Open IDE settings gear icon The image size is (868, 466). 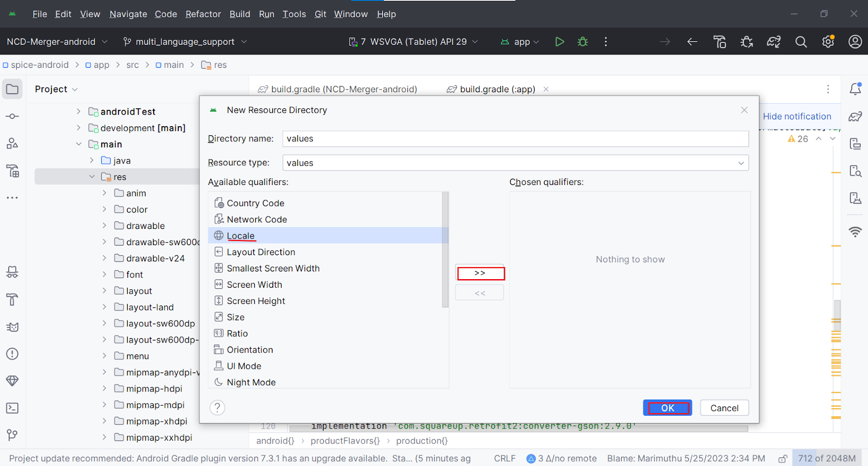(828, 42)
